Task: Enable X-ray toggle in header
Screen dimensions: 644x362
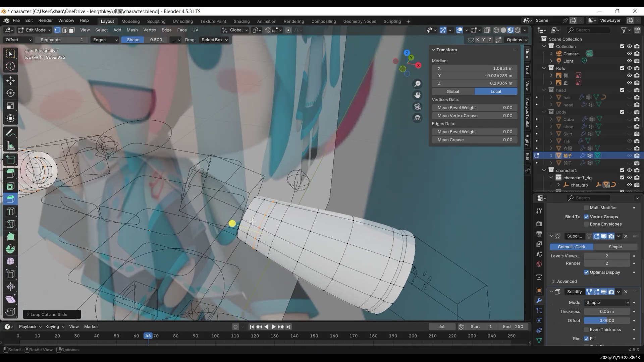Action: pyautogui.click(x=487, y=30)
